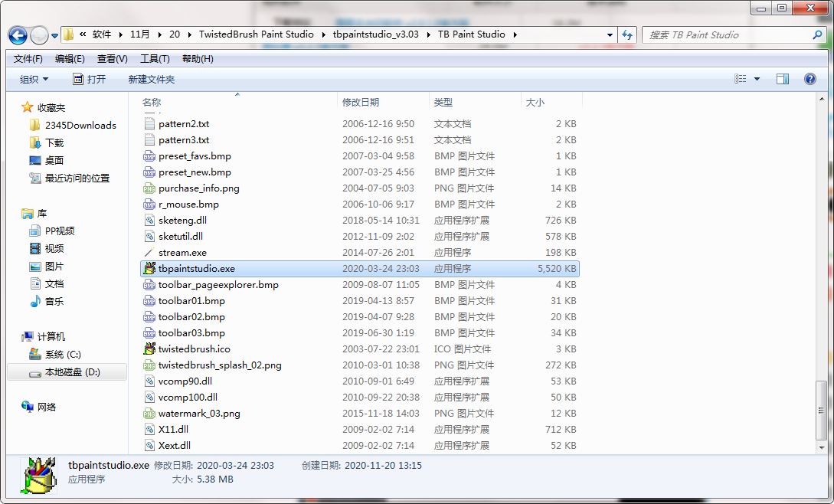Open drive 本地磁盘 (D:)
The height and width of the screenshot is (504, 834).
coord(72,372)
